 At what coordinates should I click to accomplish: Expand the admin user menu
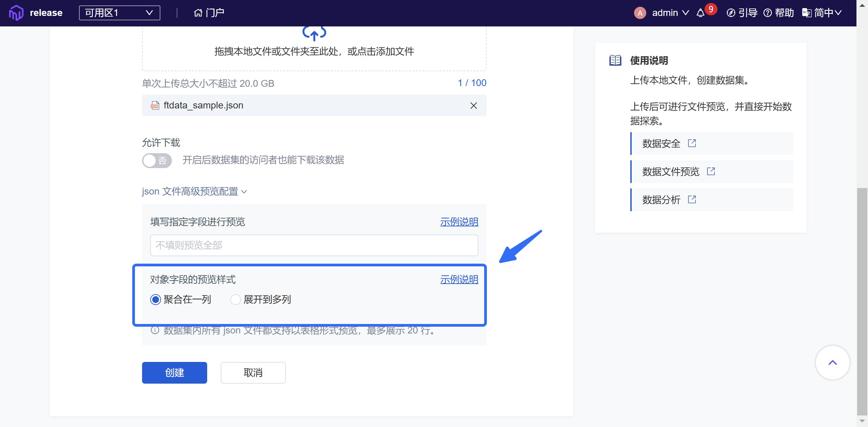pos(670,13)
